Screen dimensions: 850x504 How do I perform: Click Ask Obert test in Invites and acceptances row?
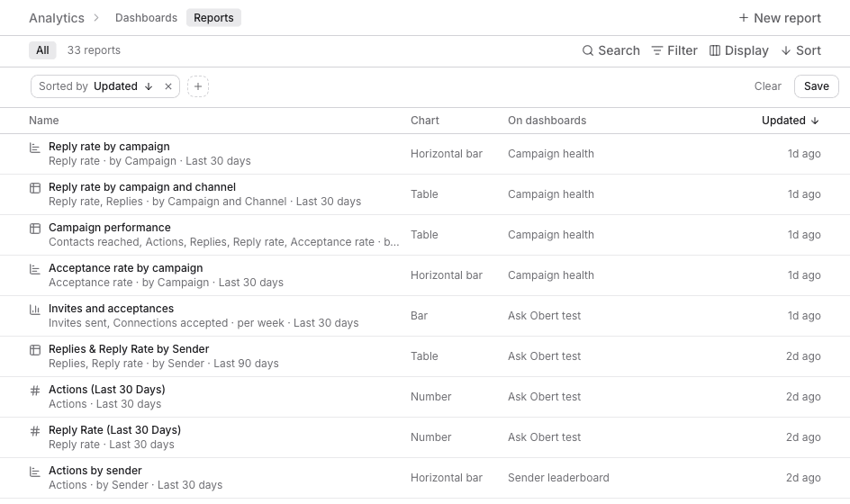pos(544,316)
